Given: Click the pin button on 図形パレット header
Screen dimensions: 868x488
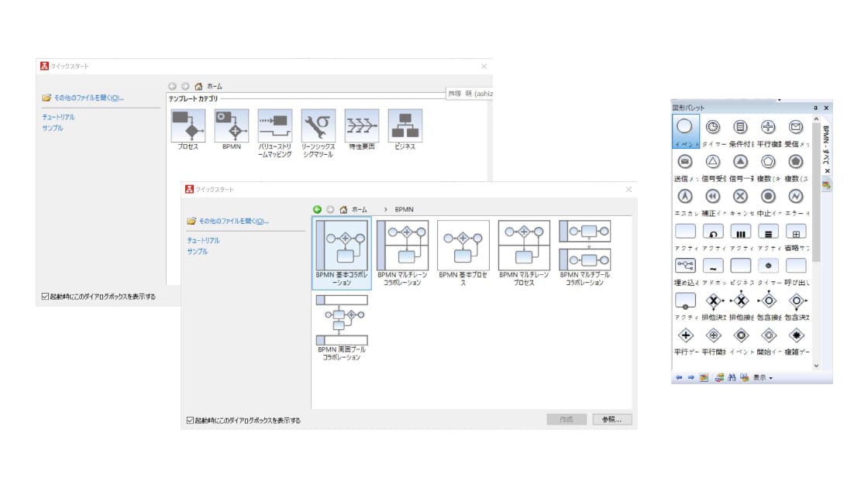Looking at the screenshot, I should click(815, 108).
